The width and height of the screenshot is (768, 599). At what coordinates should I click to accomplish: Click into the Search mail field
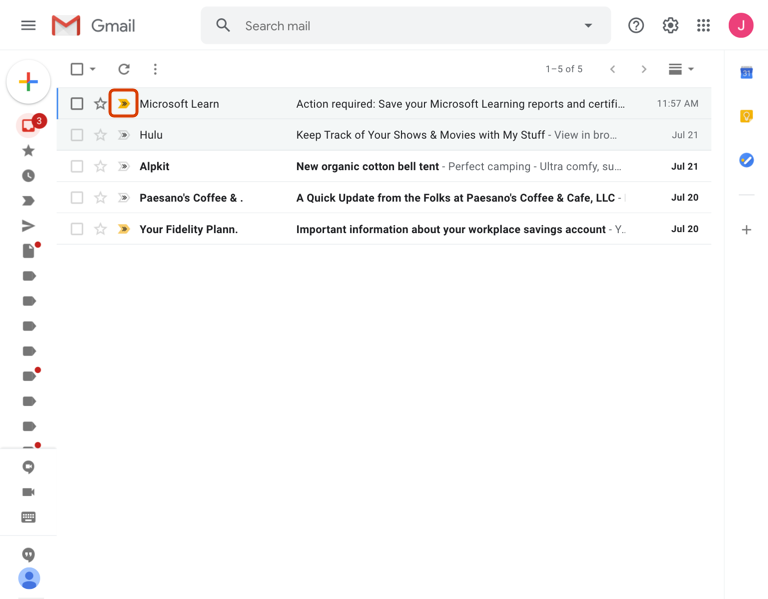coord(400,26)
